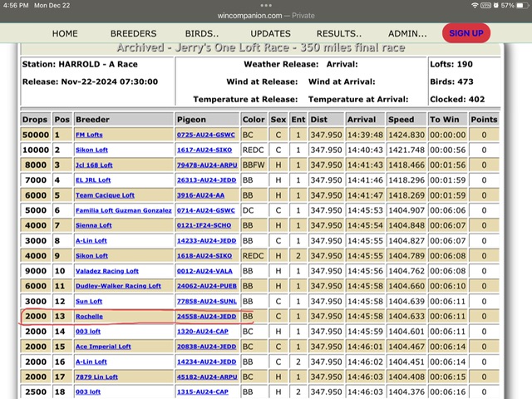This screenshot has height=399, width=532.
Task: Go to the UPDATES page
Action: (x=270, y=34)
